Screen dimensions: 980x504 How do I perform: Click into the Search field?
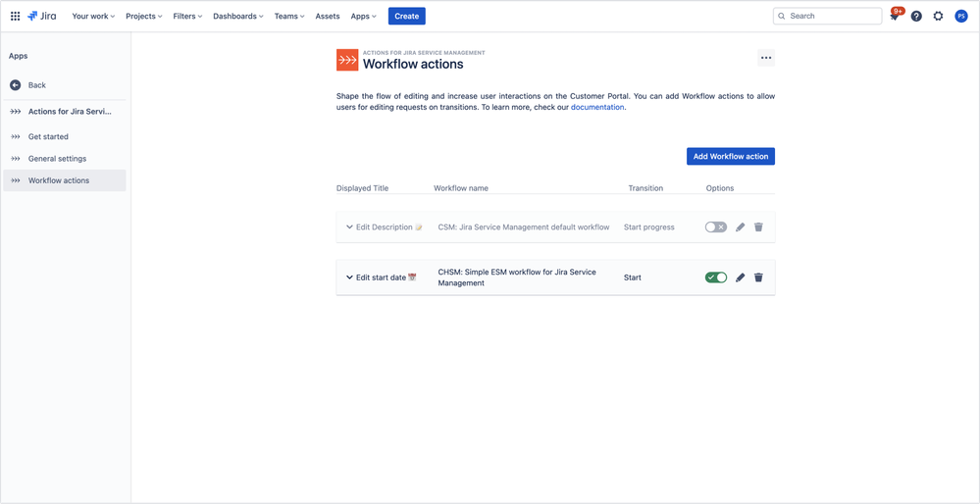click(828, 17)
